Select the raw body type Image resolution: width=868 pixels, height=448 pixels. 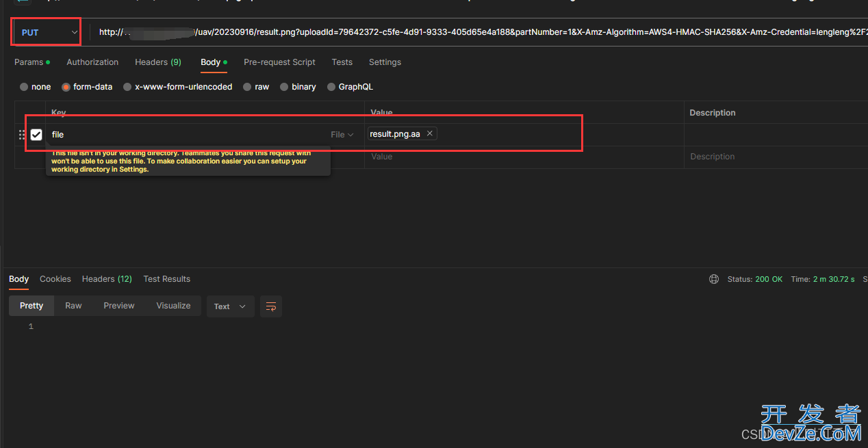(256, 87)
